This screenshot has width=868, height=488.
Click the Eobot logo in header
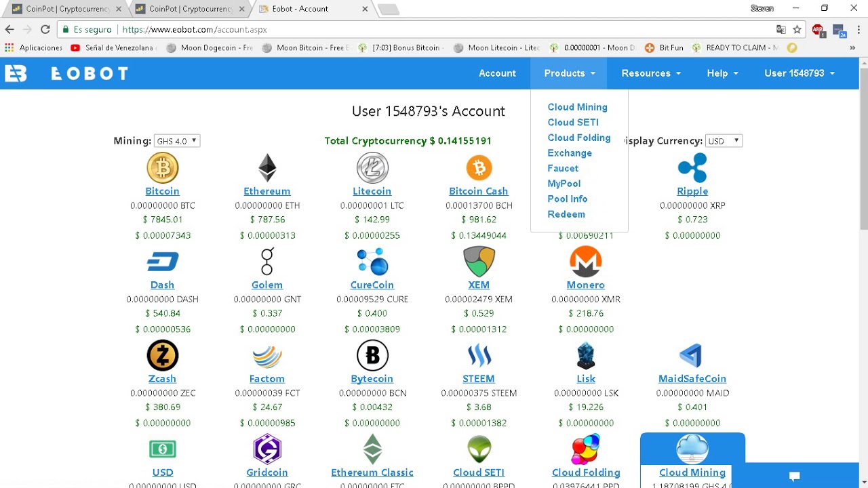point(66,73)
